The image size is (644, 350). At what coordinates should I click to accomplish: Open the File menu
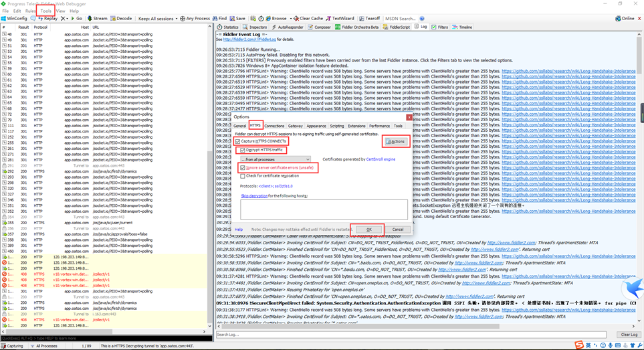click(5, 11)
